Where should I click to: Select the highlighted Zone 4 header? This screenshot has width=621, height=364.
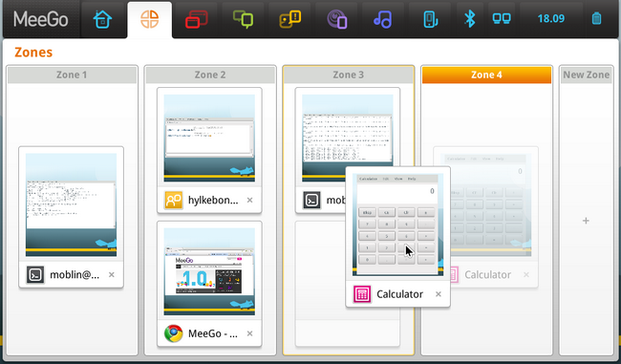[x=486, y=75]
